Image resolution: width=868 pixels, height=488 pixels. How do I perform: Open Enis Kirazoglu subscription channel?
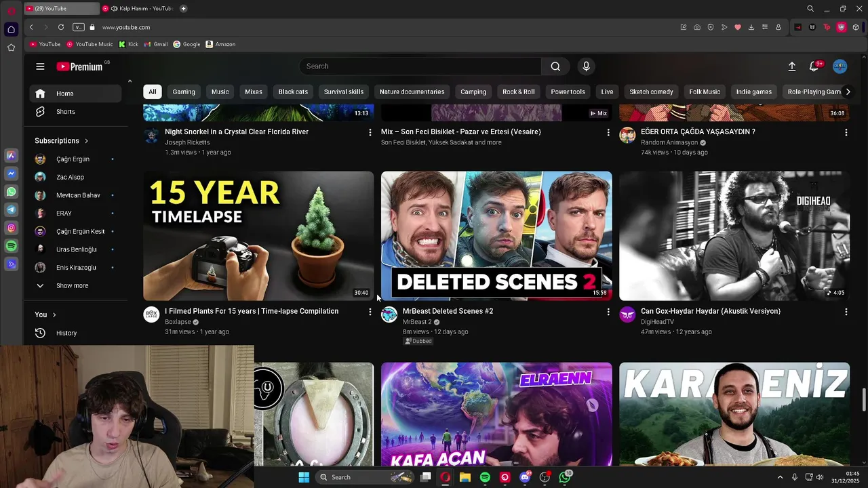click(x=75, y=268)
